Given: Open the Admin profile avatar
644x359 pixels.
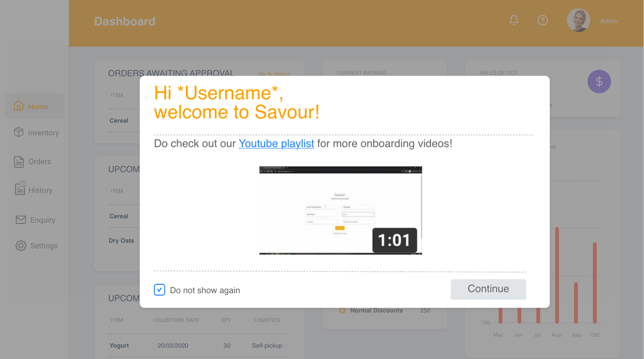Looking at the screenshot, I should tap(578, 21).
